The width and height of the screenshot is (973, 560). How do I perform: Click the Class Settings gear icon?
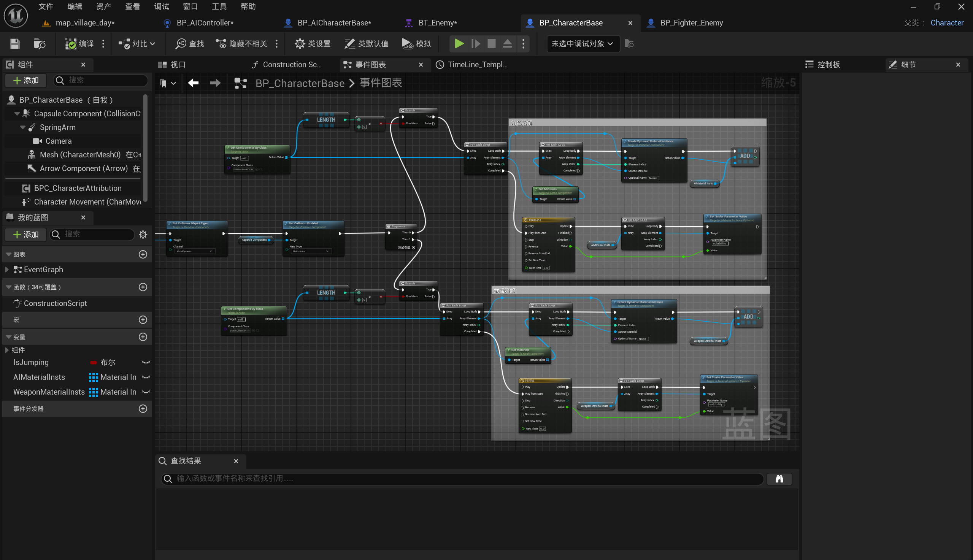[300, 43]
